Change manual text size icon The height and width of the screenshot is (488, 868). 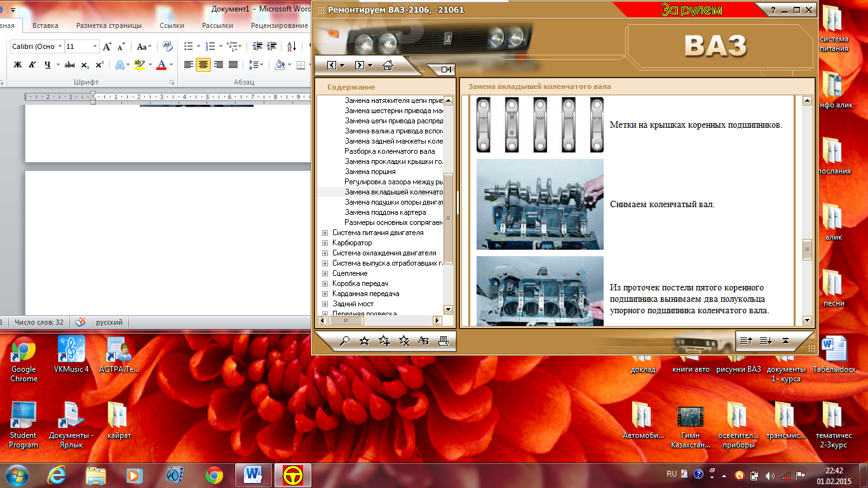[x=424, y=341]
